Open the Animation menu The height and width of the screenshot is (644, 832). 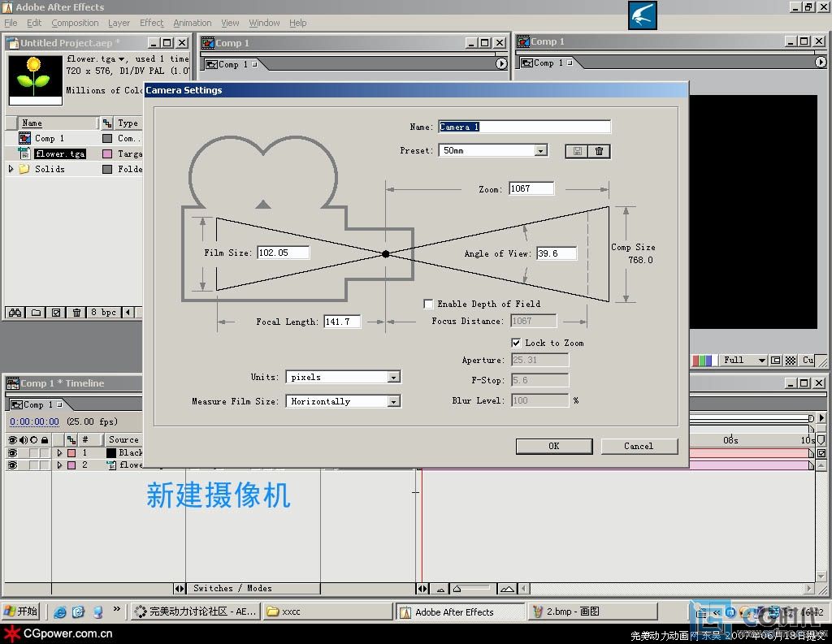[192, 23]
